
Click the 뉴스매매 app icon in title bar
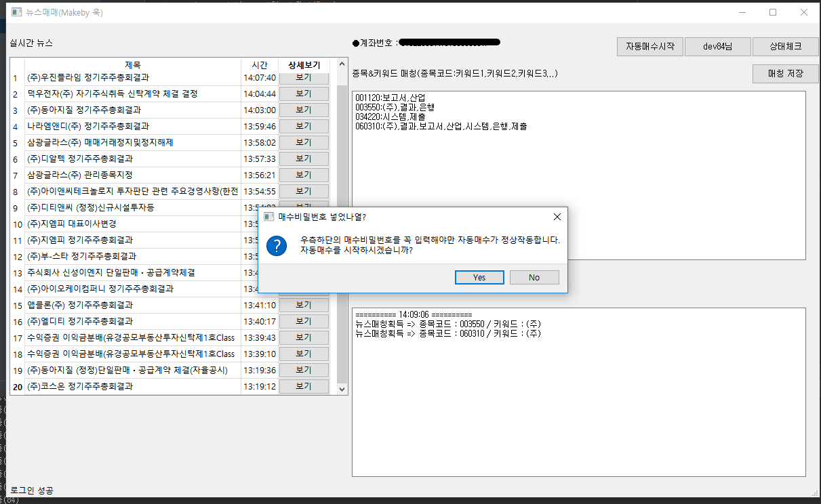[x=17, y=12]
